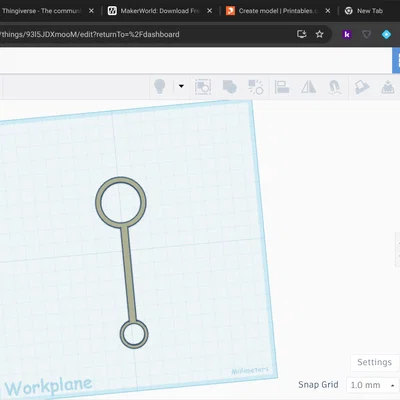The width and height of the screenshot is (400, 400).
Task: Click the drop-to-workplane down arrow icon
Action: (388, 87)
